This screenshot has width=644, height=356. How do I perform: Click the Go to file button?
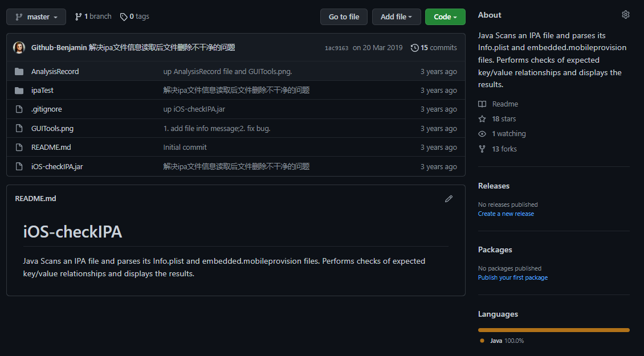pos(344,17)
